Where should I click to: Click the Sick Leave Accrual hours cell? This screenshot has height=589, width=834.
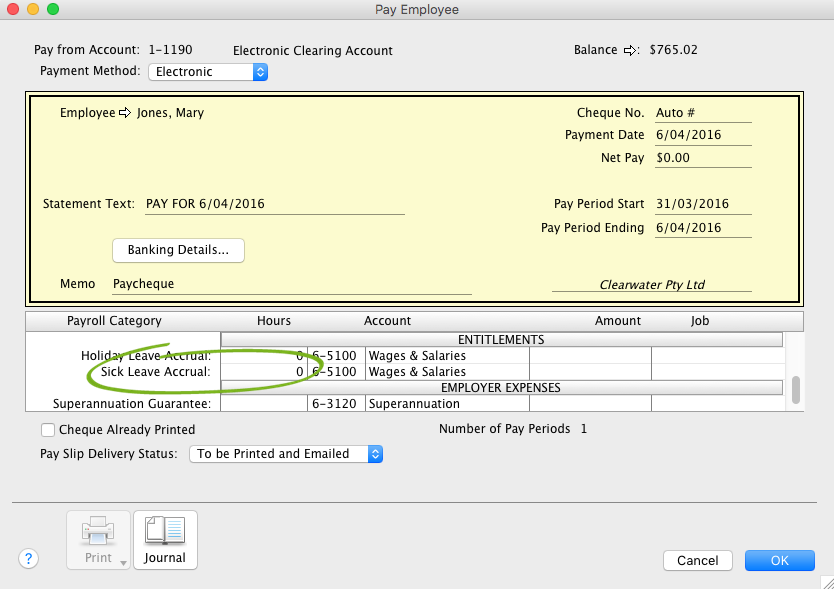[x=263, y=372]
